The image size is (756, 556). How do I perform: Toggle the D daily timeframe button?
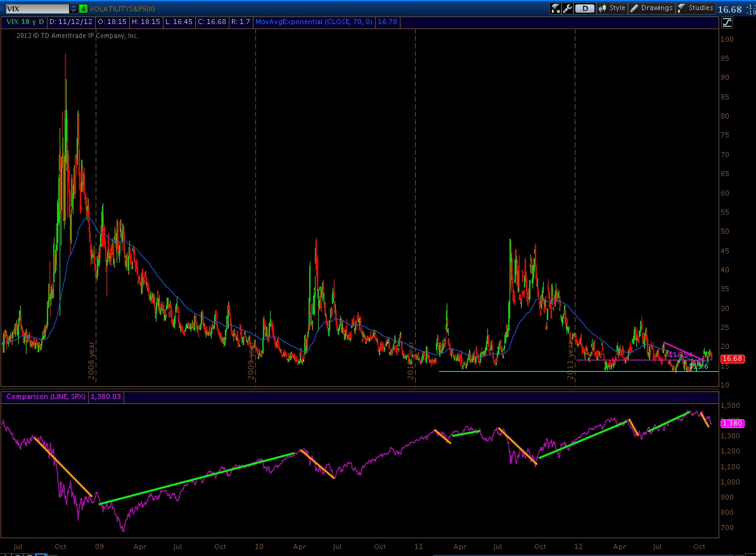pos(585,8)
